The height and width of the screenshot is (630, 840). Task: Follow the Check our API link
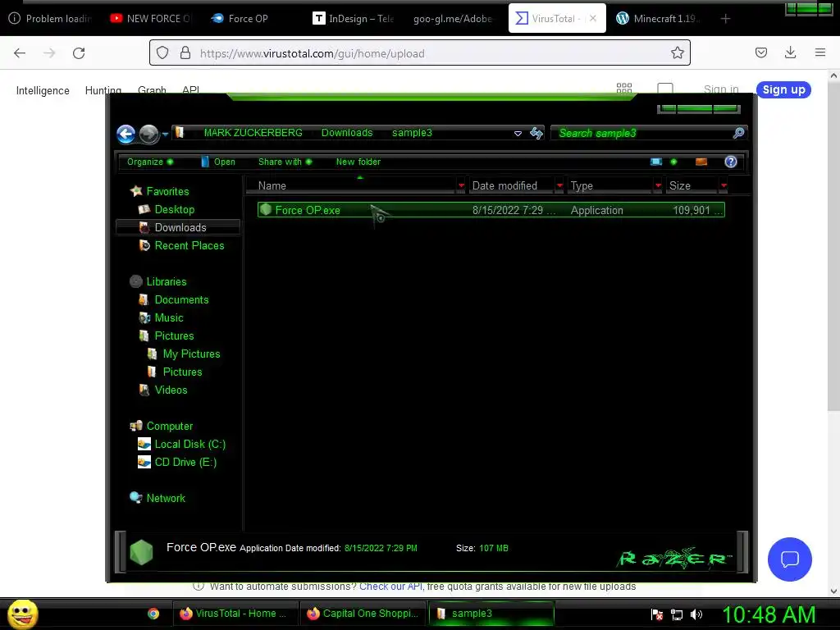coord(390,587)
